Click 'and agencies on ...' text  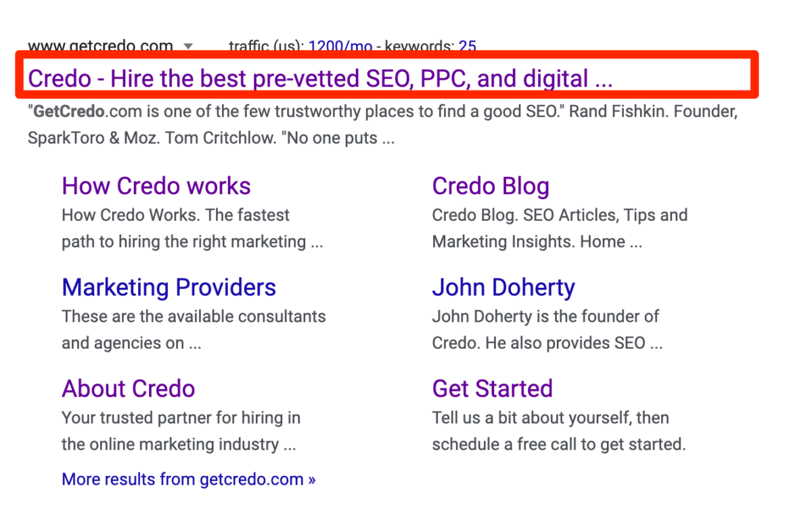(131, 343)
